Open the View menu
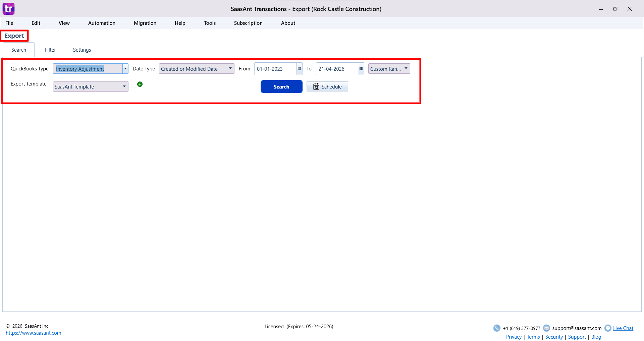Viewport: 644px width, 341px height. (x=64, y=23)
